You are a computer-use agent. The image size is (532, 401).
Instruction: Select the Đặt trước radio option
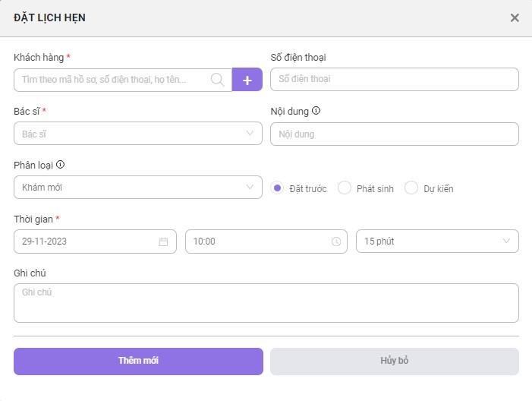pos(277,188)
